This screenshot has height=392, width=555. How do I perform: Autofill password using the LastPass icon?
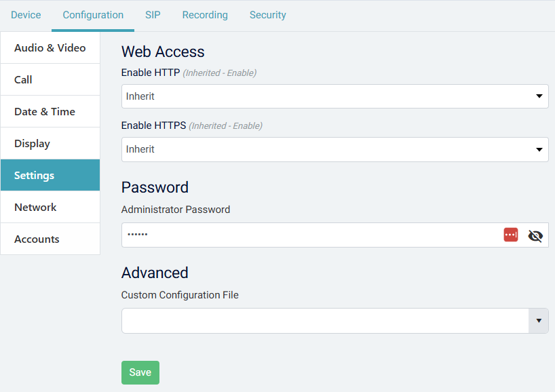[x=510, y=235]
